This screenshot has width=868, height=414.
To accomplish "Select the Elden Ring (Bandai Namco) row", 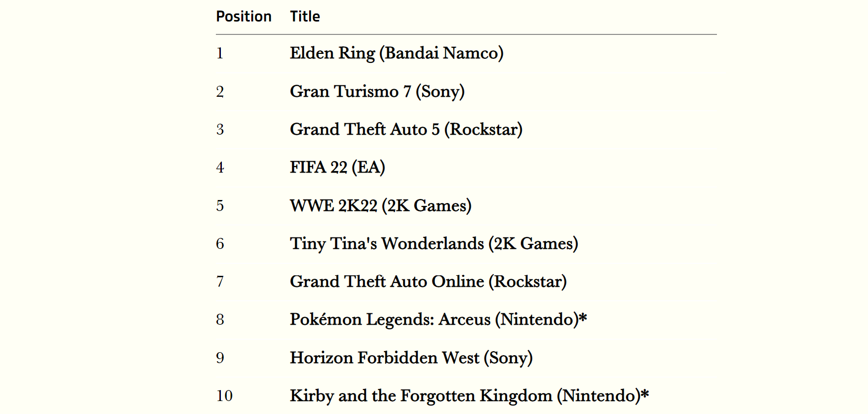I will coord(466,53).
